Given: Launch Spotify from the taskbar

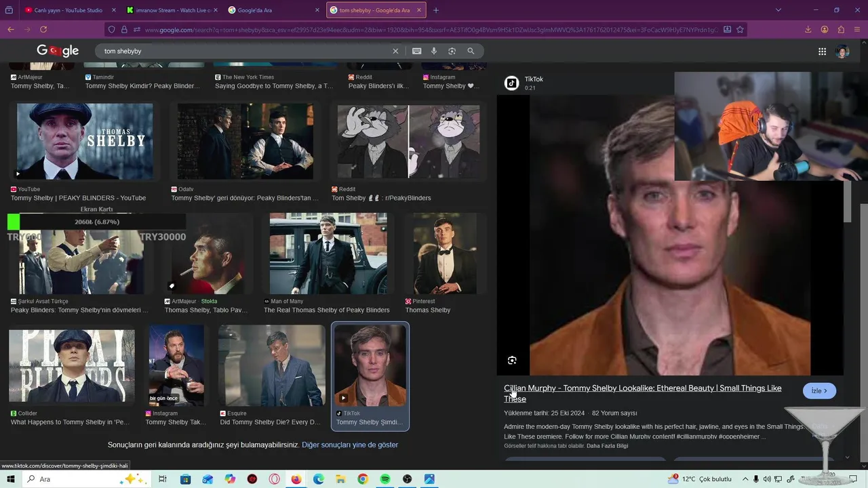Looking at the screenshot, I should coord(385,479).
